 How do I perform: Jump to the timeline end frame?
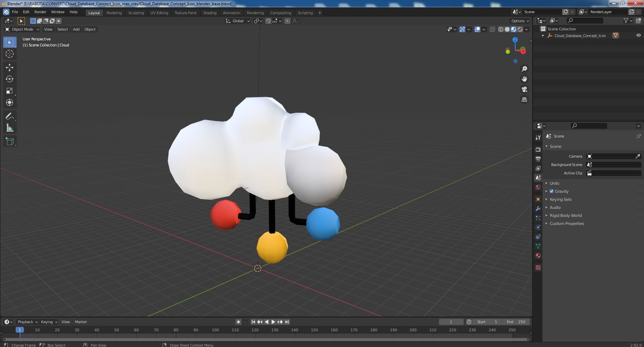point(287,322)
